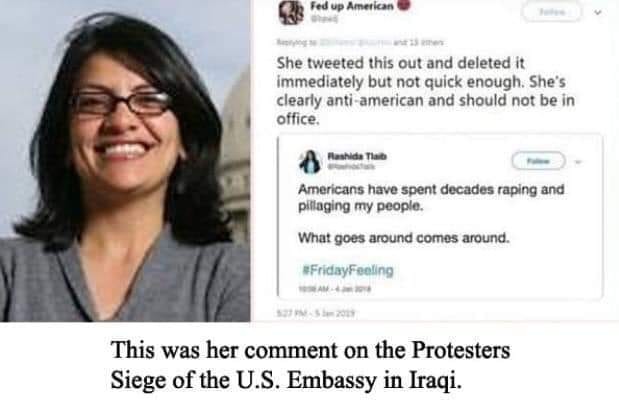
Task: Click Follow inside the quoted tweet
Action: [x=538, y=161]
